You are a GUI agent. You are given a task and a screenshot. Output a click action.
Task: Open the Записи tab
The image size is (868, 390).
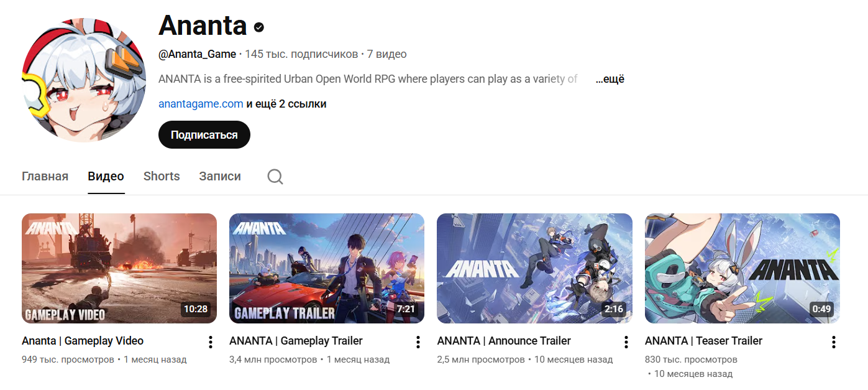click(220, 176)
